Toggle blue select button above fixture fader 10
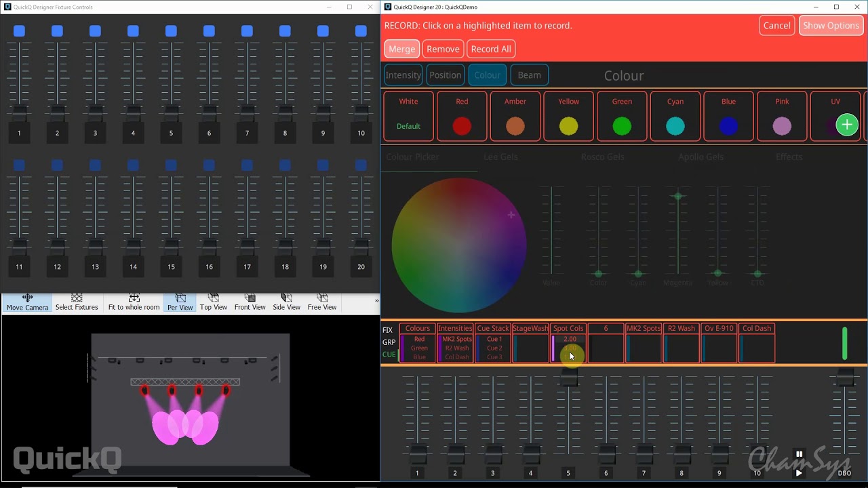This screenshot has height=488, width=868. click(x=361, y=30)
